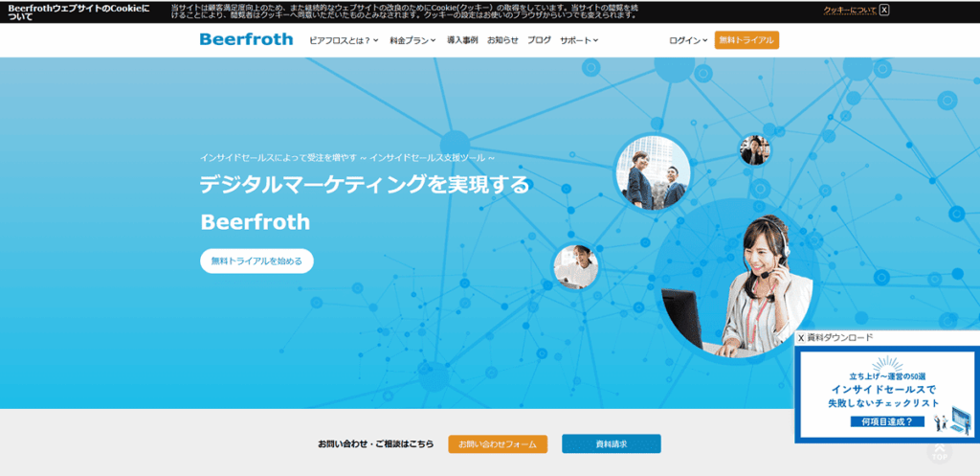Expand the サポート dropdown menu
980x476 pixels.
[x=579, y=40]
